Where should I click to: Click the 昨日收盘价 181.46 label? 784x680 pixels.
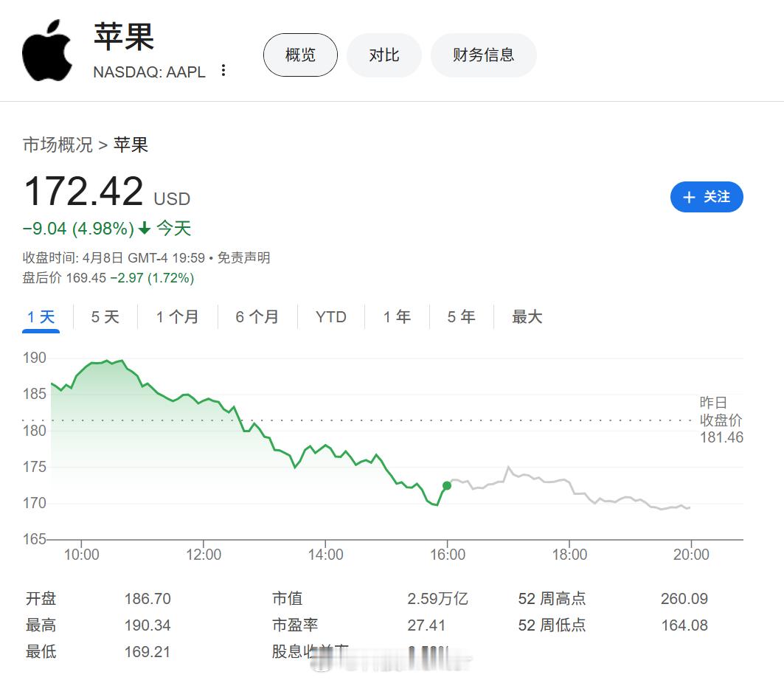click(721, 420)
